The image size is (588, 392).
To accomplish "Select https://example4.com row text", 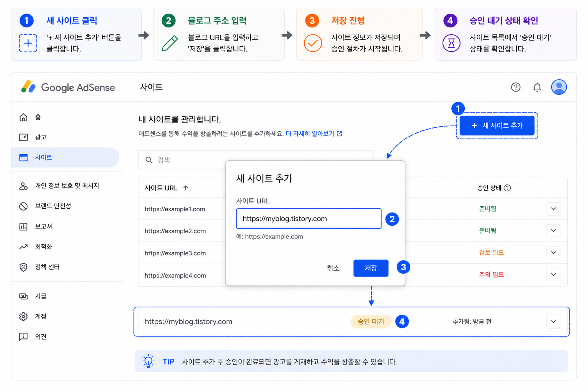I will tap(175, 275).
